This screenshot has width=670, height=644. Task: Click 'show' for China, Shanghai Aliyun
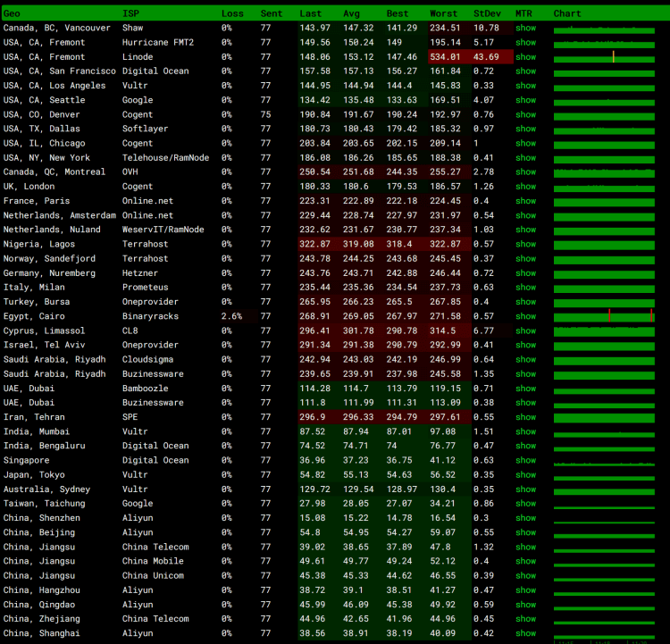click(525, 633)
